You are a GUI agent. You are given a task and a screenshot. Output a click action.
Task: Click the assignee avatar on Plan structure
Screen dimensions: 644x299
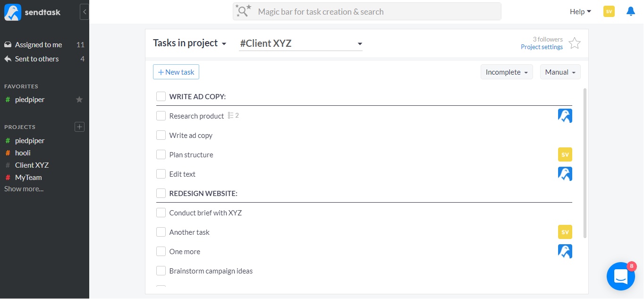[x=565, y=154]
